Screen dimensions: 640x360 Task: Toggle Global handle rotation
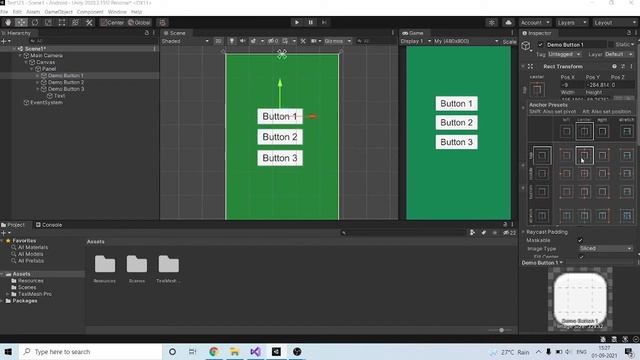[x=139, y=22]
